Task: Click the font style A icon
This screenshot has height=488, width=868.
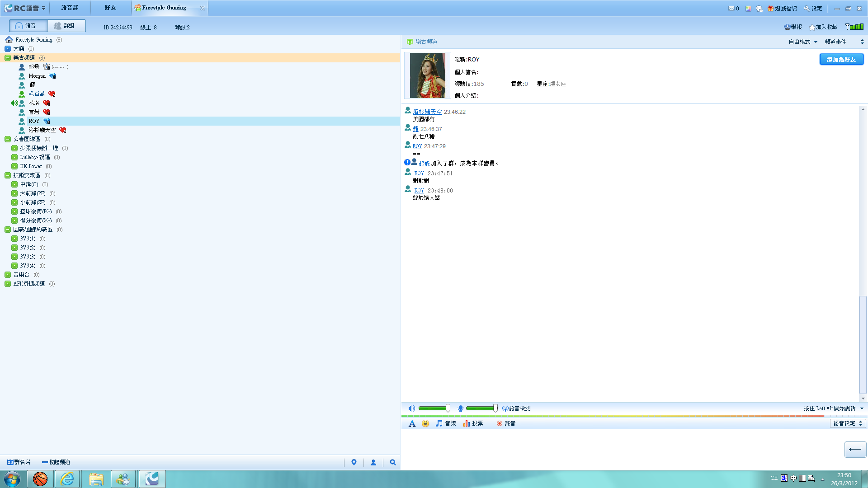Action: (412, 423)
